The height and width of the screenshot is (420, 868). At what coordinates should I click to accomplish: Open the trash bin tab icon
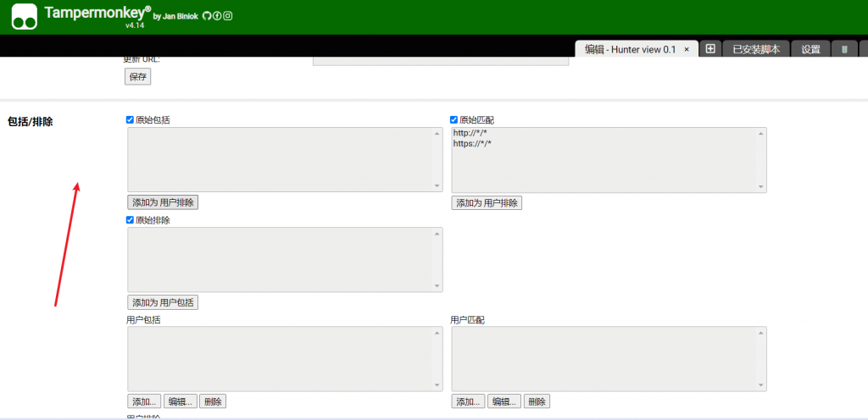coord(844,49)
